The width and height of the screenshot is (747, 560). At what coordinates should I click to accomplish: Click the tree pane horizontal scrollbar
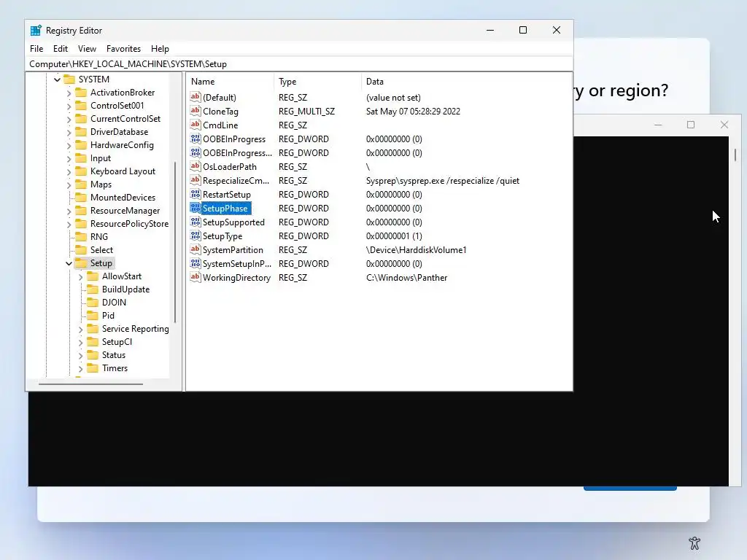90,384
